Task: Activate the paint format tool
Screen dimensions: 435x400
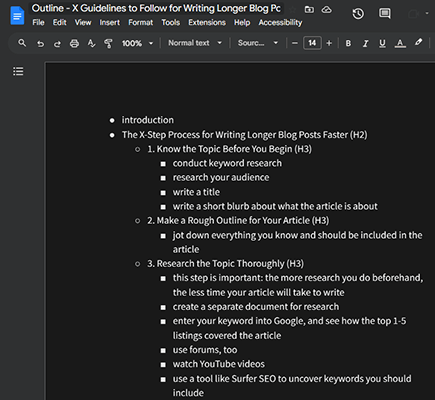Action: tap(108, 43)
